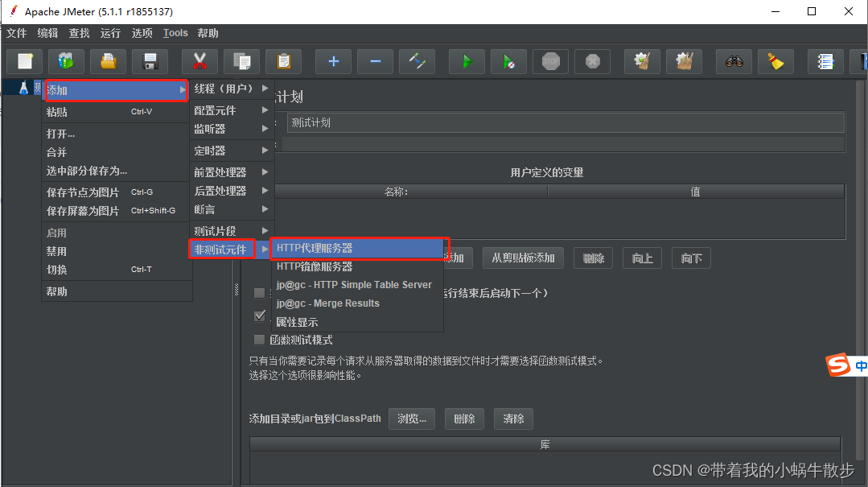Click the Clear all brooms icon

pyautogui.click(x=685, y=61)
